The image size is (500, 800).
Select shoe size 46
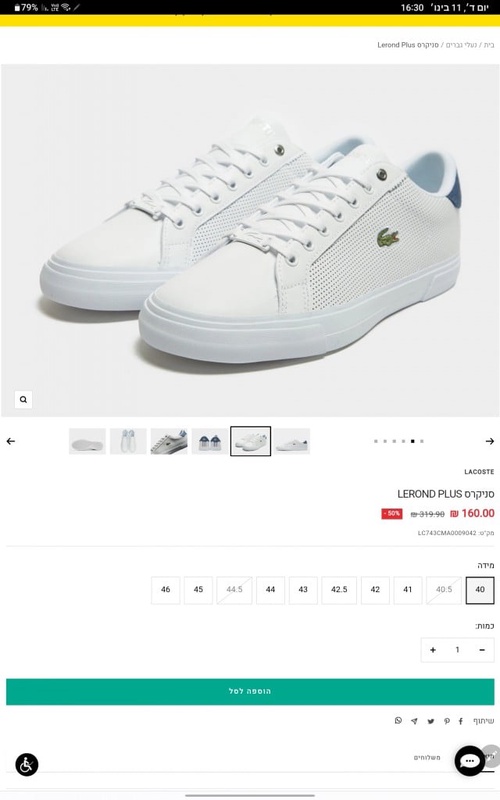pyautogui.click(x=166, y=590)
